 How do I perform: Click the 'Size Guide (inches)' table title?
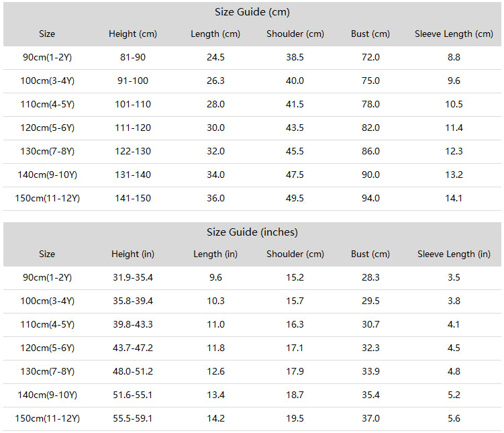click(x=252, y=232)
